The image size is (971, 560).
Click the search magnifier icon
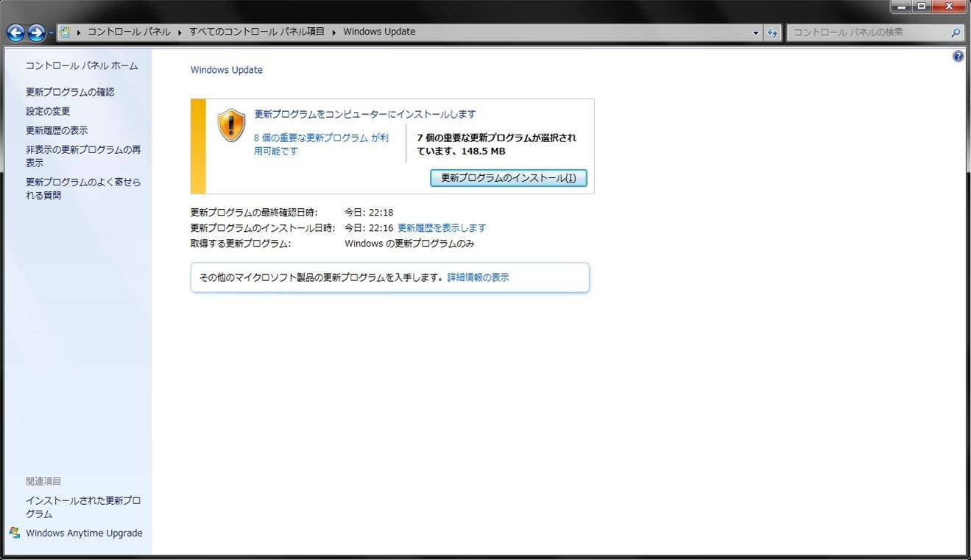tap(956, 32)
